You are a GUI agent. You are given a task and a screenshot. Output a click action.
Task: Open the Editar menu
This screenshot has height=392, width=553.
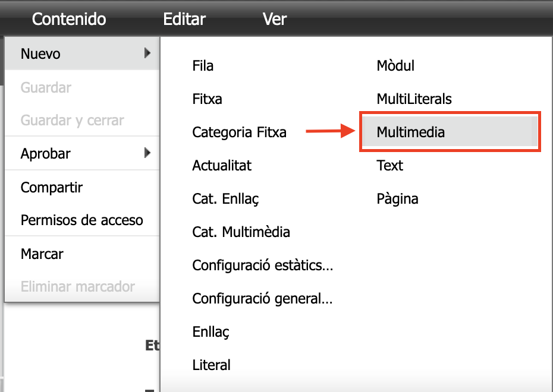184,19
